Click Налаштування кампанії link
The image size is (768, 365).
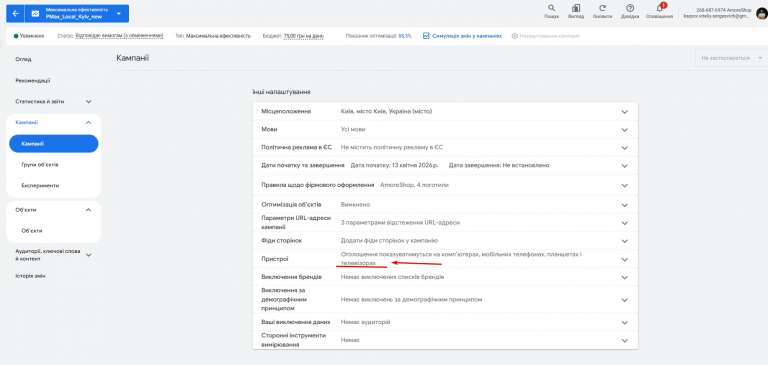[550, 36]
